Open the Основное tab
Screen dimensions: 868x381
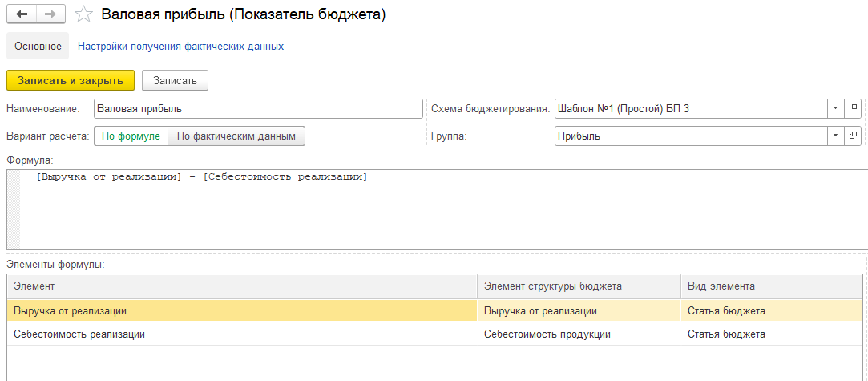click(x=38, y=46)
